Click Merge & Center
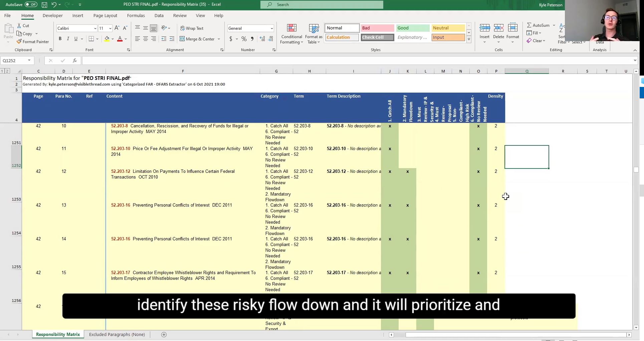 pyautogui.click(x=197, y=39)
